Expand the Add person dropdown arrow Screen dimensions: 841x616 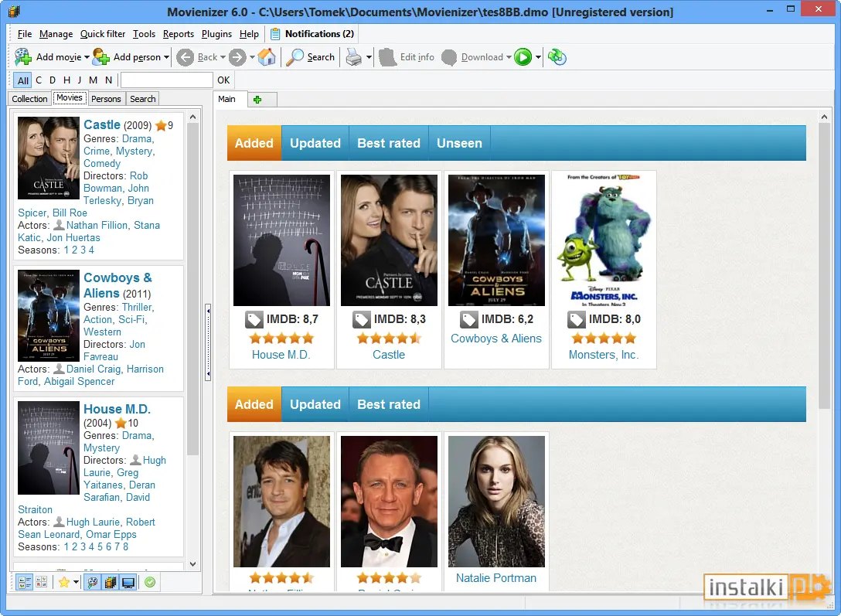point(166,57)
